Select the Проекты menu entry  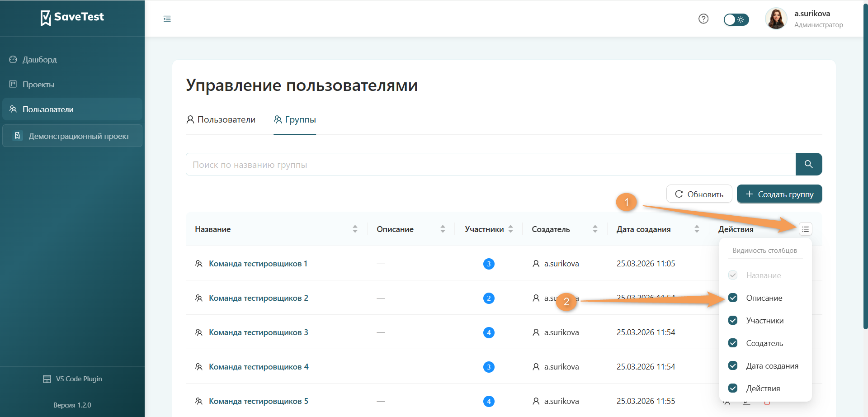click(38, 84)
